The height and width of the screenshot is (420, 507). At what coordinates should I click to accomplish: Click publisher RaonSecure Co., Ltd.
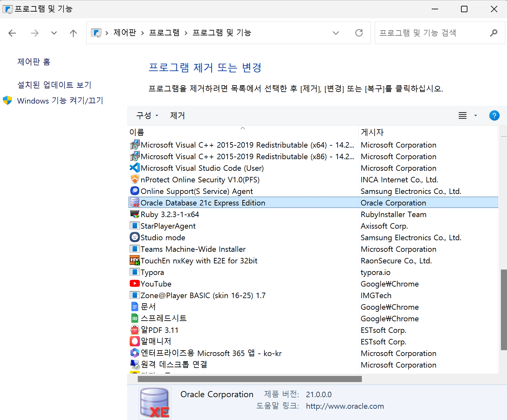[396, 261]
